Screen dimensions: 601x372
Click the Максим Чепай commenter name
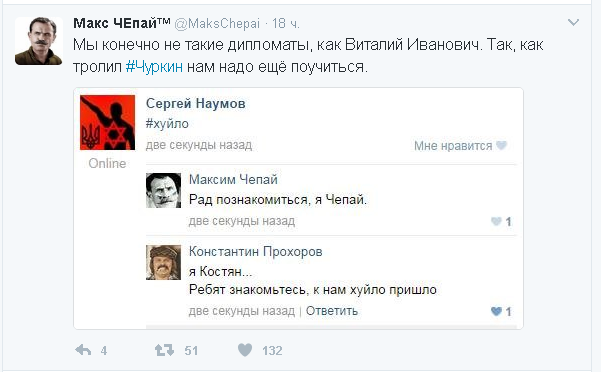click(233, 179)
